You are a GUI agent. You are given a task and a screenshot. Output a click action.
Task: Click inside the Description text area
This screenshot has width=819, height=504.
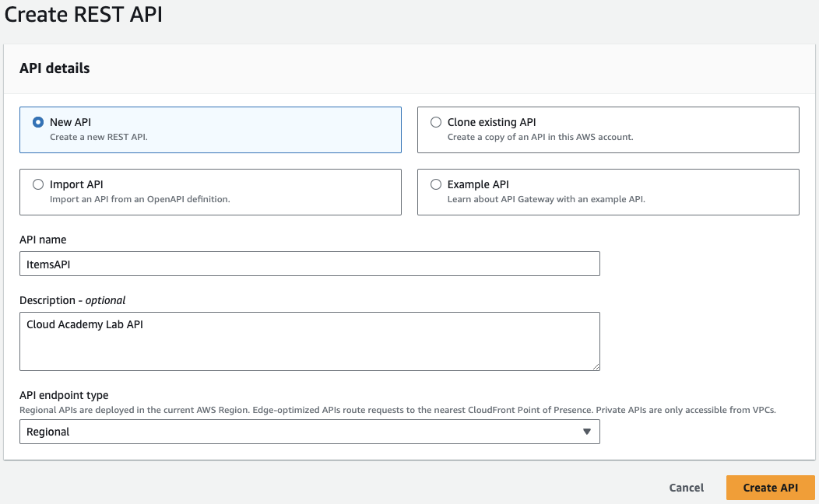[309, 341]
